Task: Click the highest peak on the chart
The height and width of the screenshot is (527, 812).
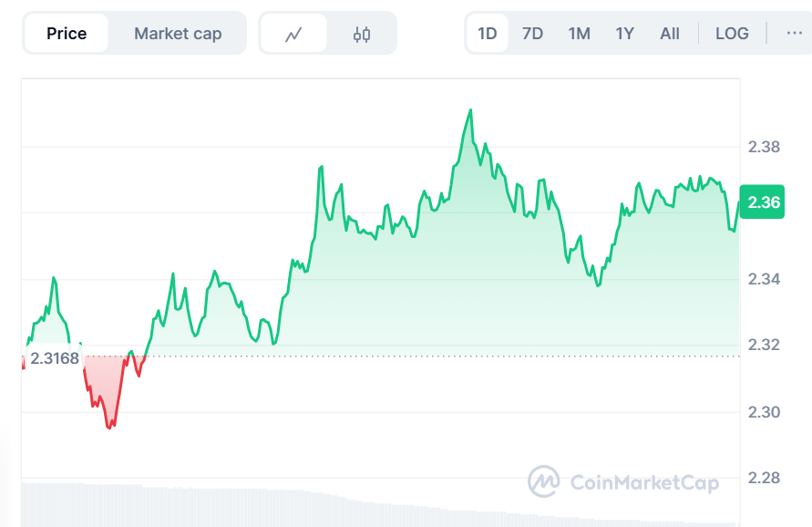Action: 470,110
